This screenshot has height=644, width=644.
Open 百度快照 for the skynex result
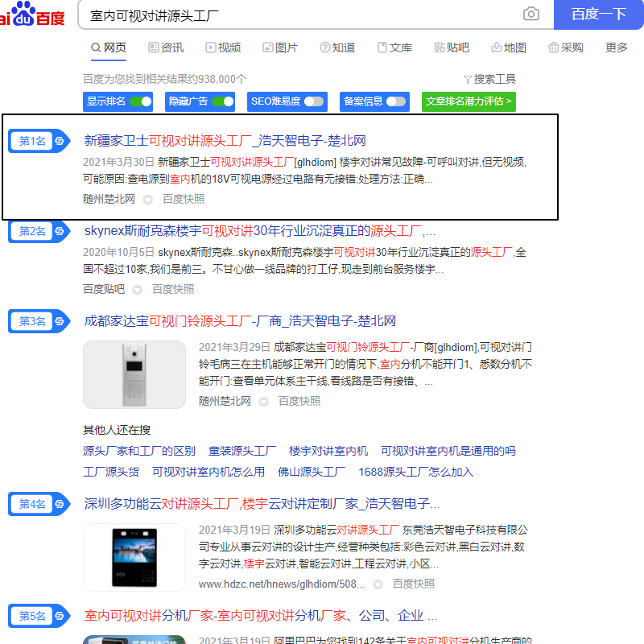(173, 289)
